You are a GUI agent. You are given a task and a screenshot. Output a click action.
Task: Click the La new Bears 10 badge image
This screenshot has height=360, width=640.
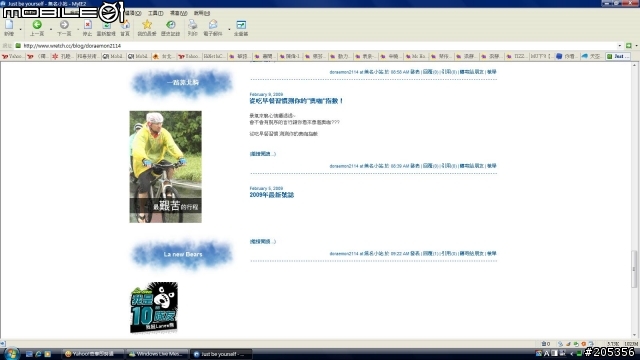pos(154,307)
